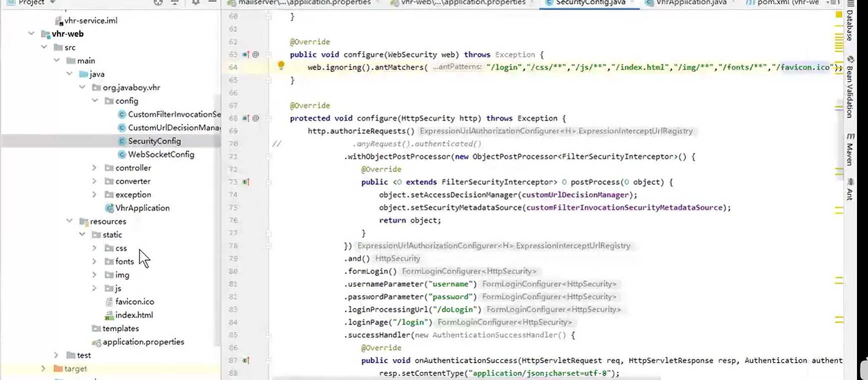Click the yellow intention bulb on line 64
The image size is (868, 380).
click(281, 65)
